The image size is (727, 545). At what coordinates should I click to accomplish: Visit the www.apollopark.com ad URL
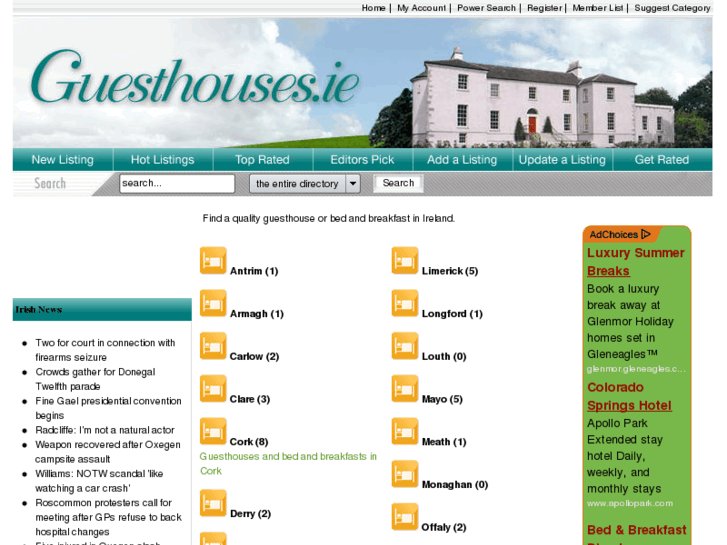point(630,503)
